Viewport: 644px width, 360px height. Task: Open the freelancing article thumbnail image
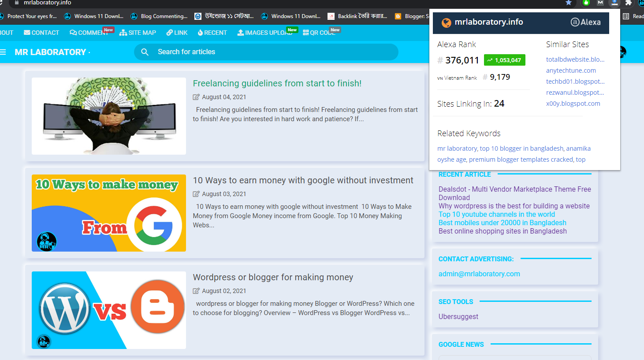(x=109, y=116)
